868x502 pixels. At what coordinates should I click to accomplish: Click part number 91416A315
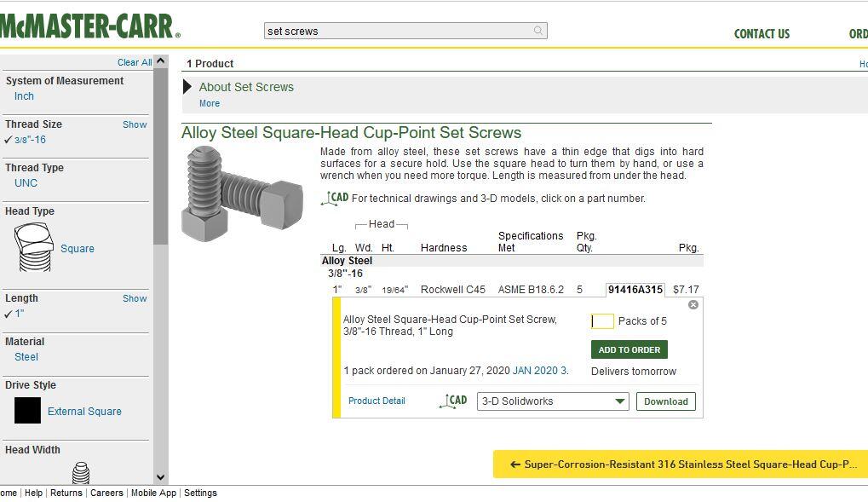click(x=635, y=289)
